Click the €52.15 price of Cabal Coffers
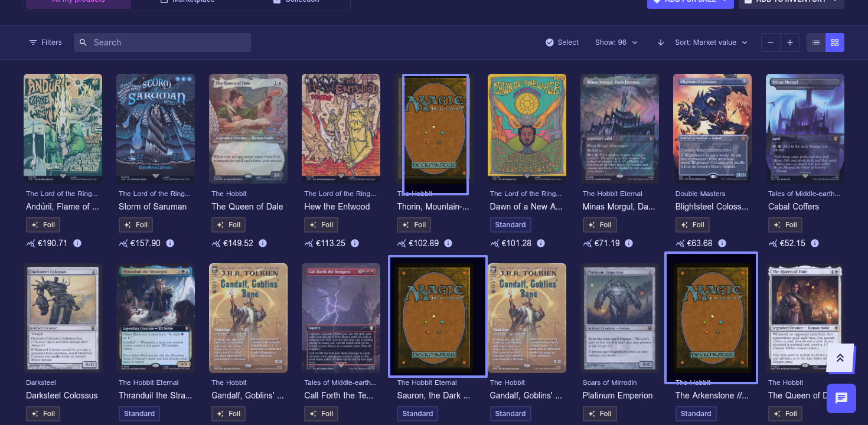The image size is (868, 425). click(x=792, y=243)
